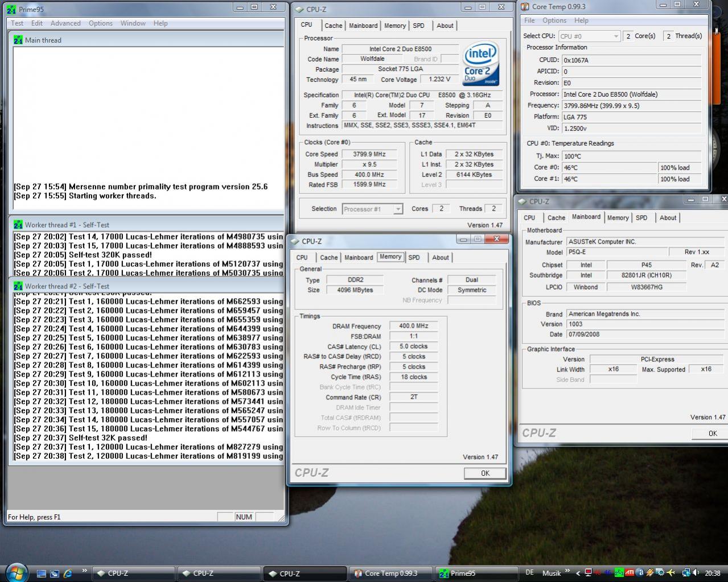Click red 46 temperature tray icon
Screen dimensions: 728x582
point(598,573)
